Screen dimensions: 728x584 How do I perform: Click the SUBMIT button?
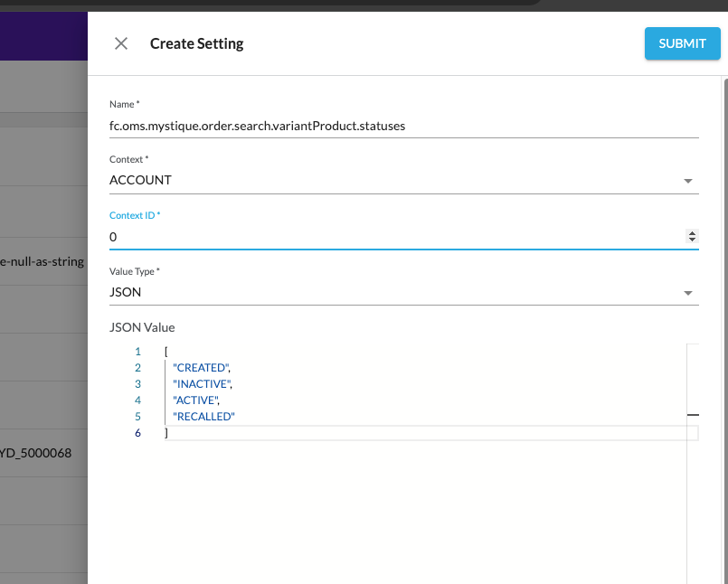point(682,43)
